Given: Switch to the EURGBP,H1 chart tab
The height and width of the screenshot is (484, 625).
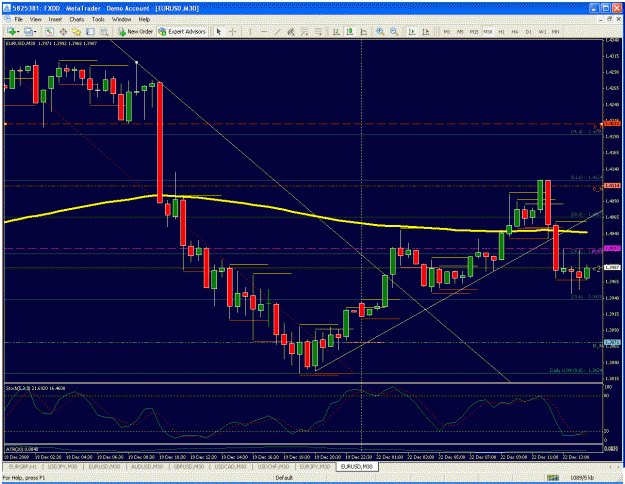Looking at the screenshot, I should pos(23,466).
